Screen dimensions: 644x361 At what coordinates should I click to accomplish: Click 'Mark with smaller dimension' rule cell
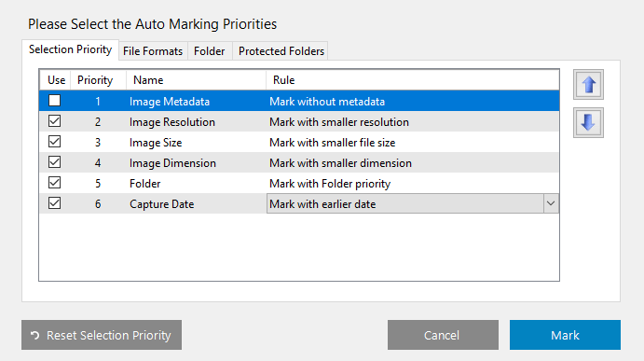pos(412,163)
